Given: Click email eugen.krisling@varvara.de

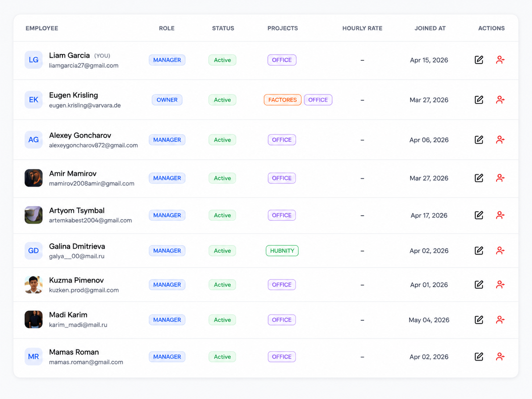Looking at the screenshot, I should coord(85,105).
